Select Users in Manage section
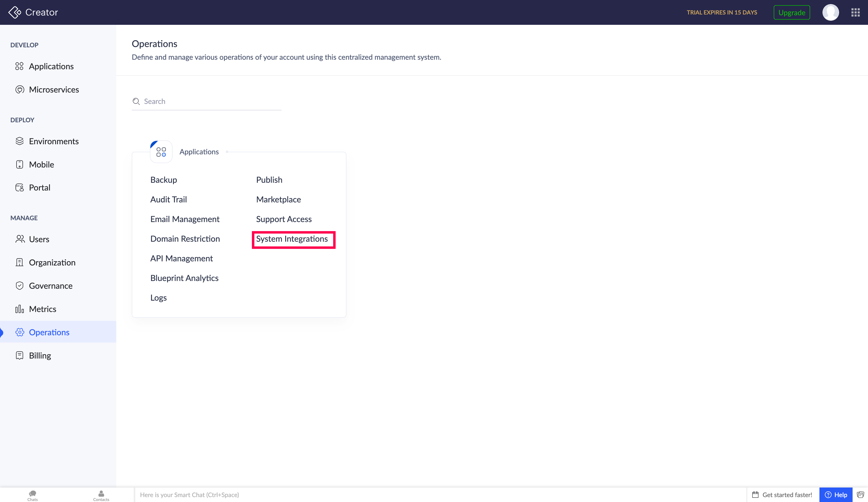 (x=39, y=239)
